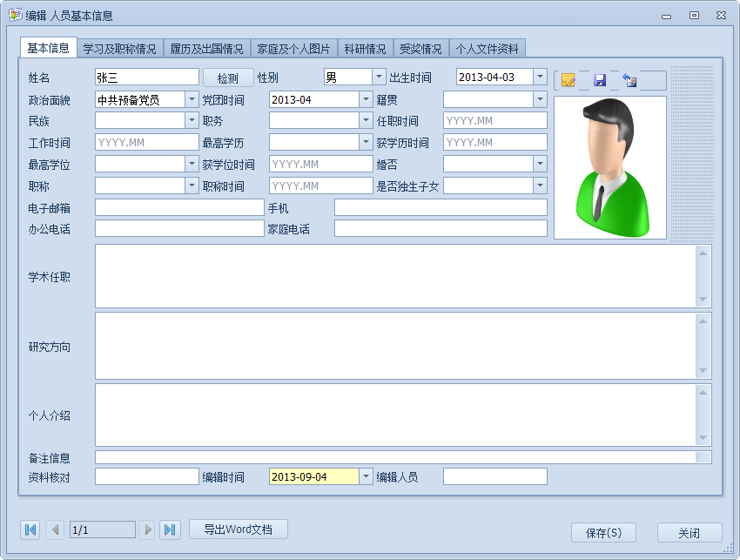Screen dimensions: 740x560
Task: Close window with X button
Action: point(721,15)
